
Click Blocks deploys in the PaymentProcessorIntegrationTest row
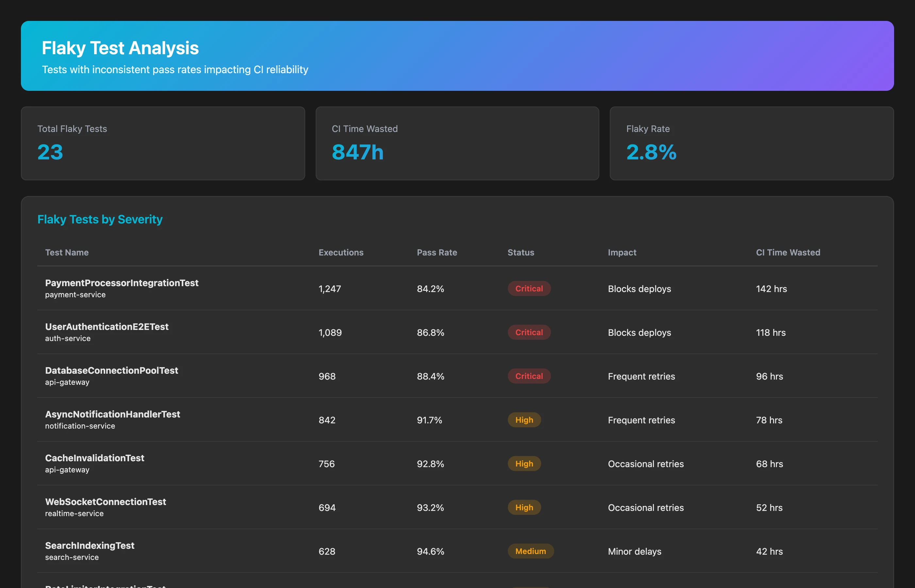[640, 289]
